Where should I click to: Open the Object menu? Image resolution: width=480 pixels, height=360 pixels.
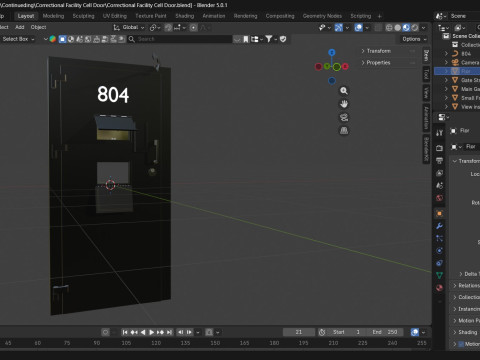[38, 27]
